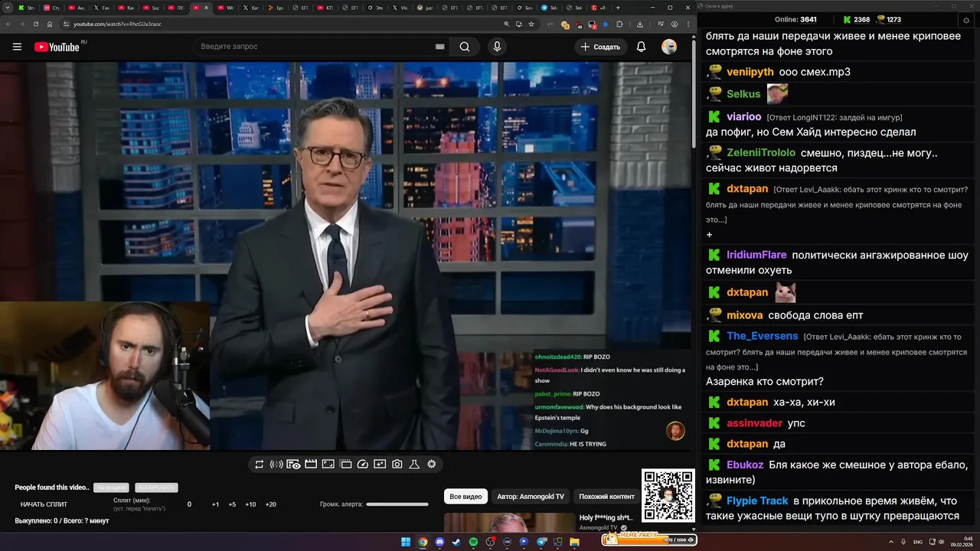Start voice search with the microphone icon
The image size is (980, 551).
497,47
